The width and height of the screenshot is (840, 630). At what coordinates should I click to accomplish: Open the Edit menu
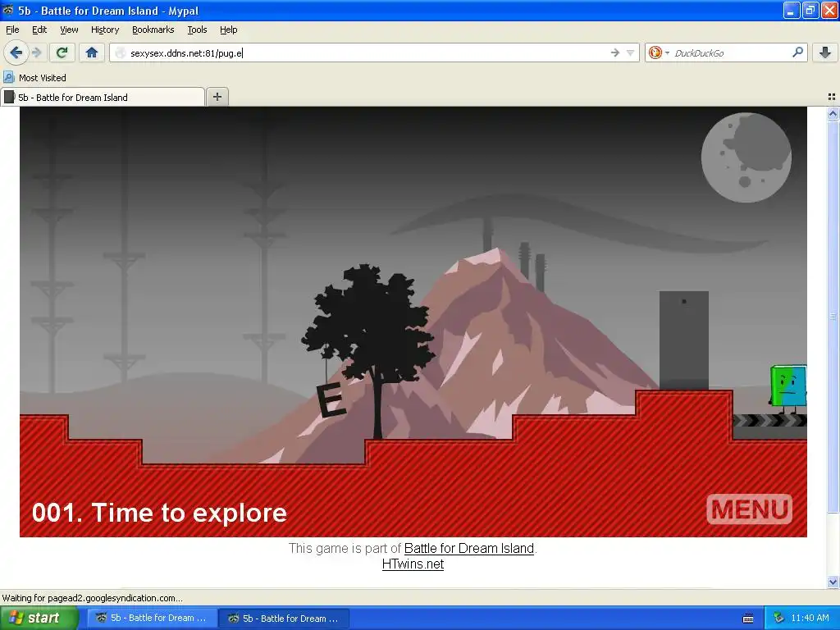pos(39,30)
